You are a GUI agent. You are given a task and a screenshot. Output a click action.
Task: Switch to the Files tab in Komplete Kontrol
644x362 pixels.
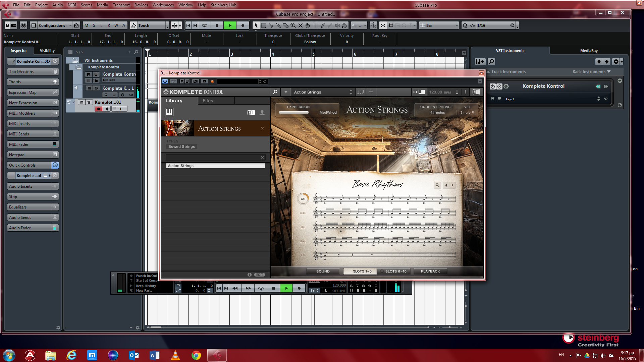point(208,101)
